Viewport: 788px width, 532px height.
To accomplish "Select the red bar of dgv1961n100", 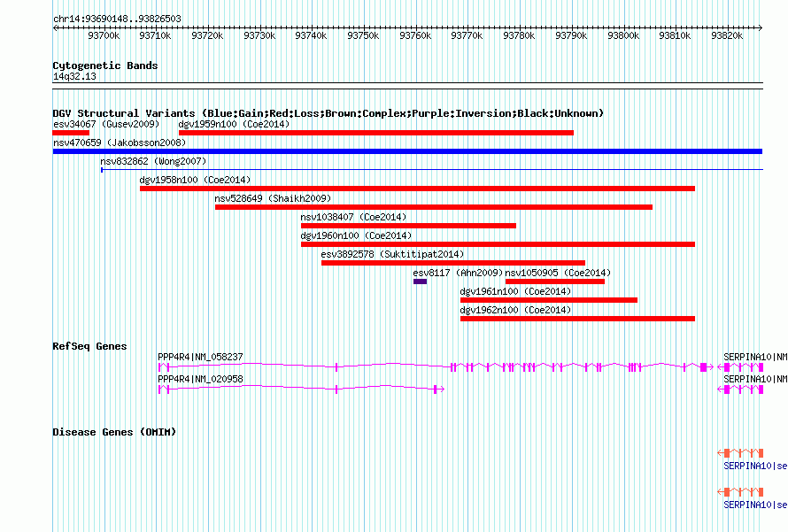I will (549, 300).
